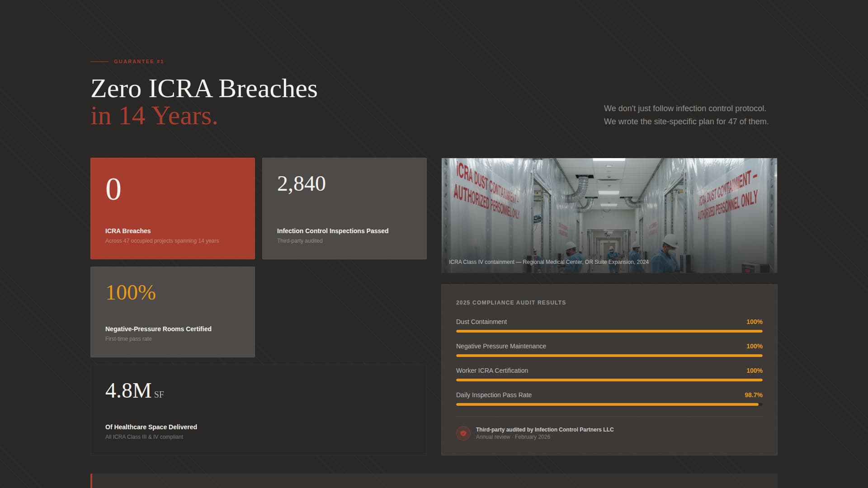This screenshot has height=488, width=868.
Task: Select the red ICRA Breaches card
Action: 173,208
